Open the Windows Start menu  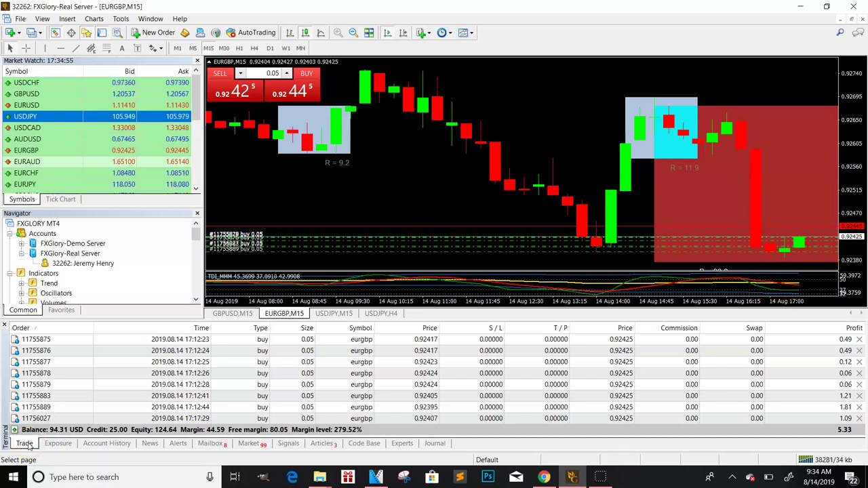13,477
